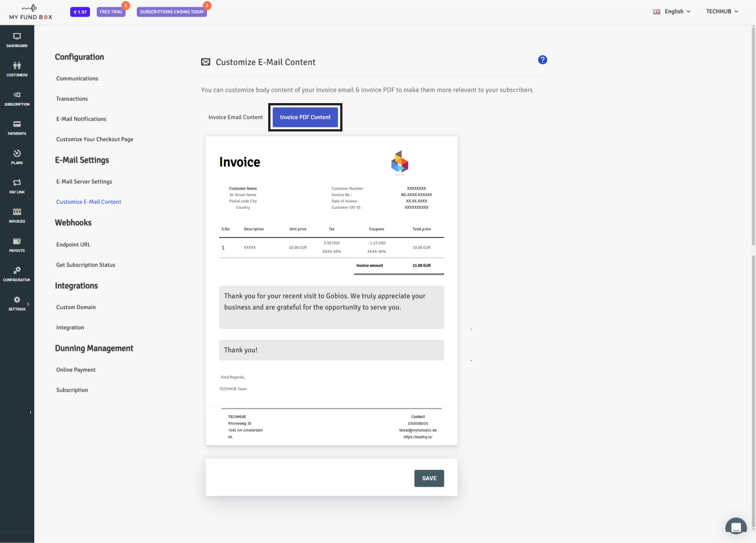Open the chat support bubble
The image size is (756, 543).
point(736,526)
